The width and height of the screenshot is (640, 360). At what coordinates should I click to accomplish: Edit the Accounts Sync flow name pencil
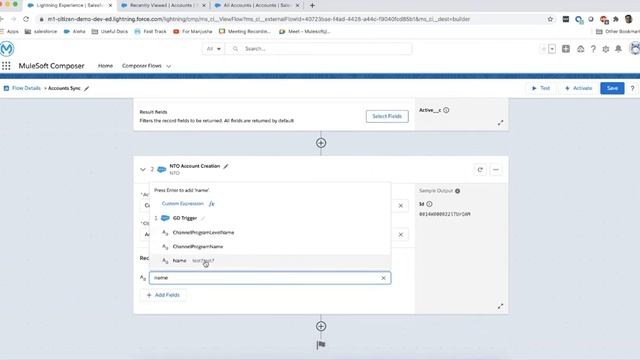pyautogui.click(x=87, y=88)
